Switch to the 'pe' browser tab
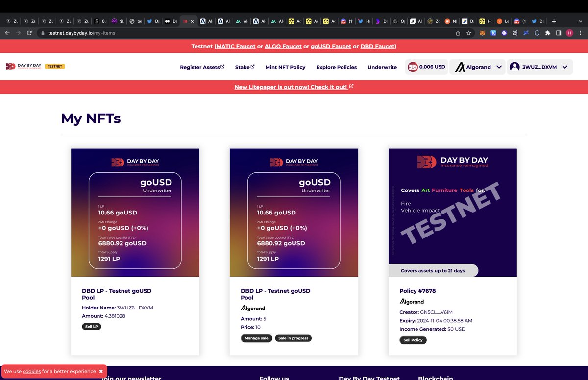 coord(136,21)
